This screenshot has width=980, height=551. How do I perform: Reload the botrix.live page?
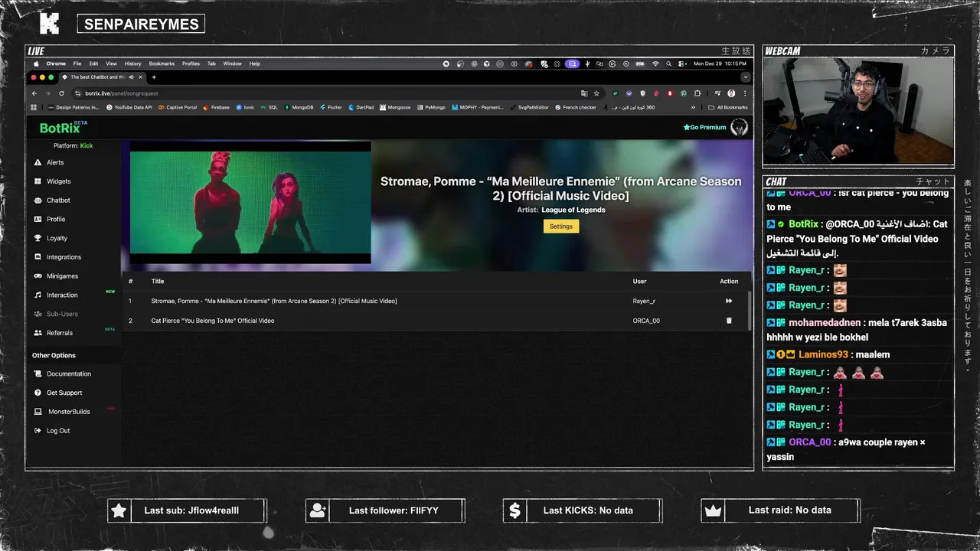[61, 93]
